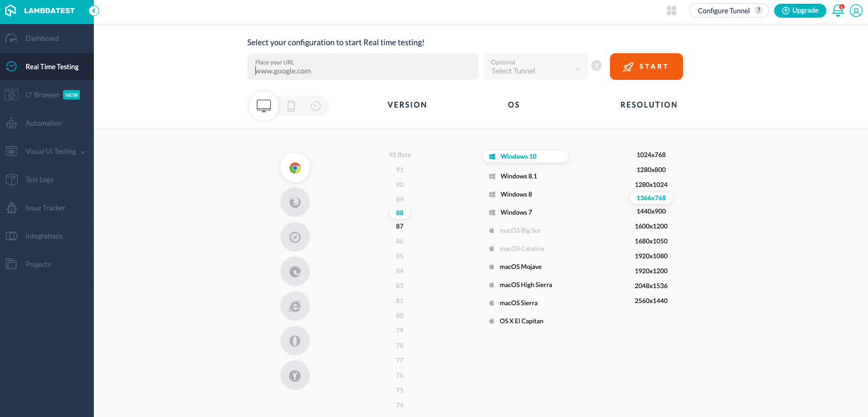Viewport: 868px width, 417px height.
Task: Select version 75
Action: coord(400,390)
